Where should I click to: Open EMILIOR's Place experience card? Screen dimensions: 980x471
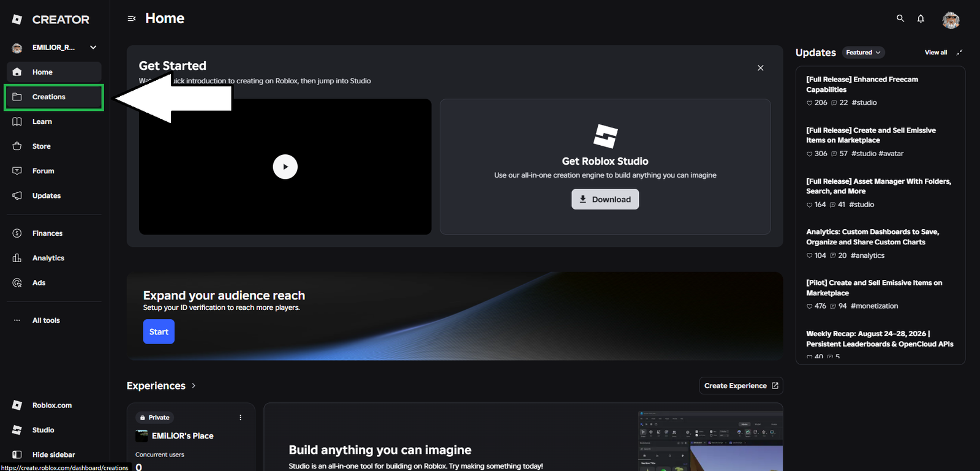(x=190, y=437)
